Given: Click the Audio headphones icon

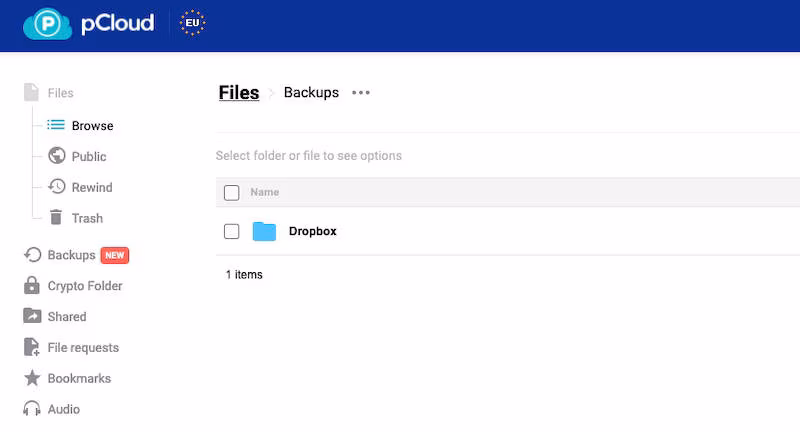Looking at the screenshot, I should (x=32, y=410).
